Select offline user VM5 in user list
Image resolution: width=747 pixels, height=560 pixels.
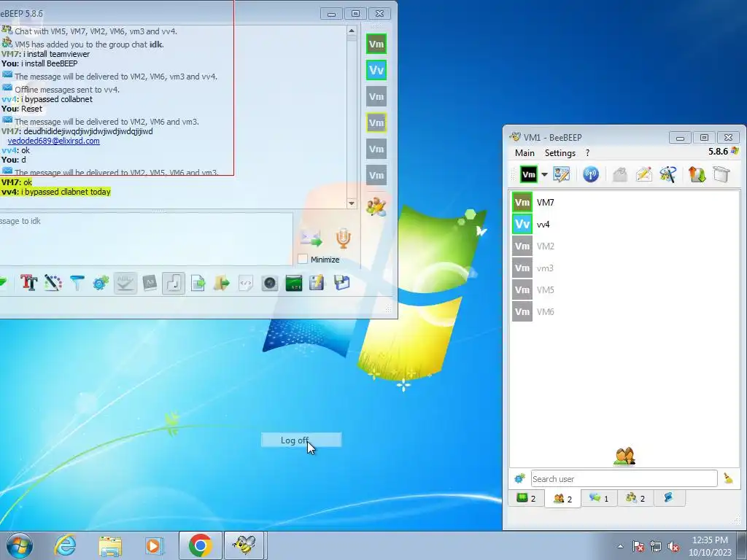(x=625, y=290)
